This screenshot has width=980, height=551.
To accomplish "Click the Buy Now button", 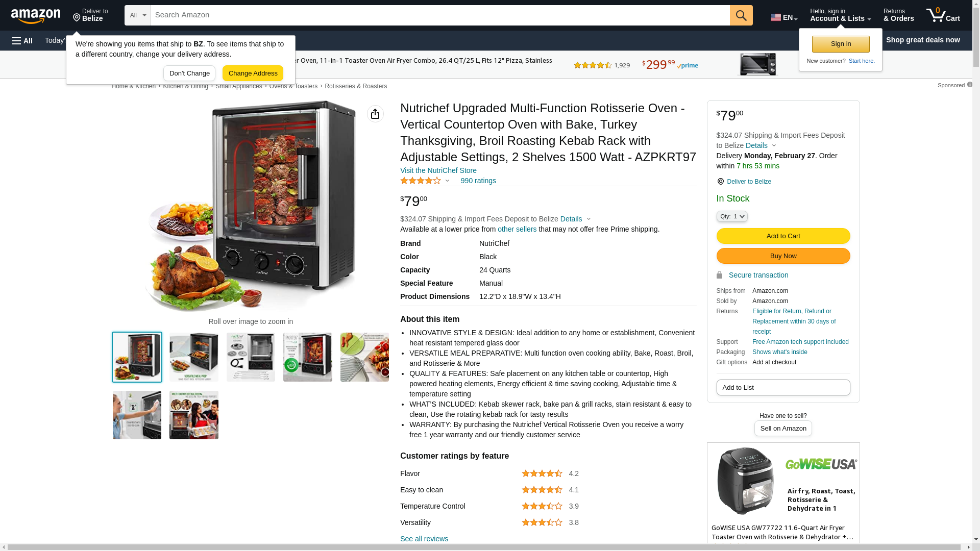I will (x=783, y=256).
